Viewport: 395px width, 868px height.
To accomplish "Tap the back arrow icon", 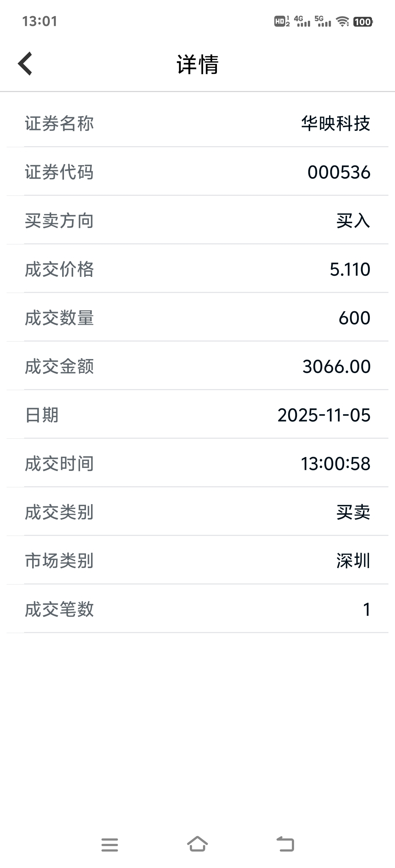I will pos(25,64).
